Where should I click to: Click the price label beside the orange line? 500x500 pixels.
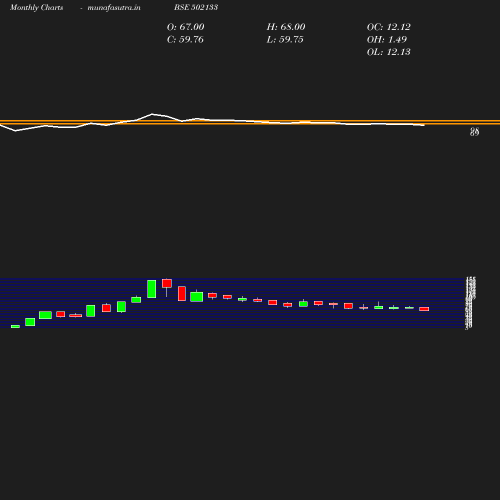coord(474,132)
